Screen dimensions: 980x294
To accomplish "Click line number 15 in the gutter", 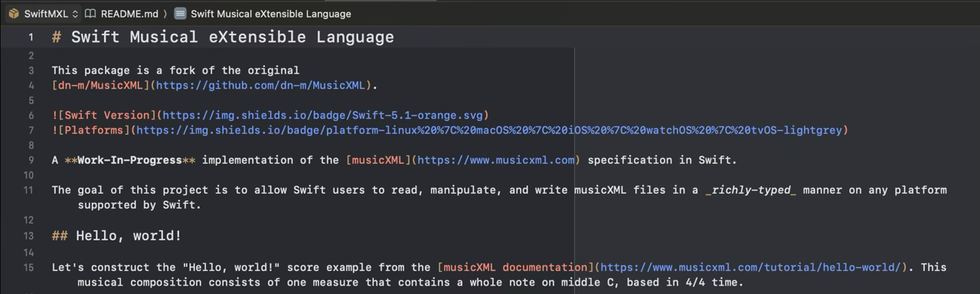I will pyautogui.click(x=28, y=267).
